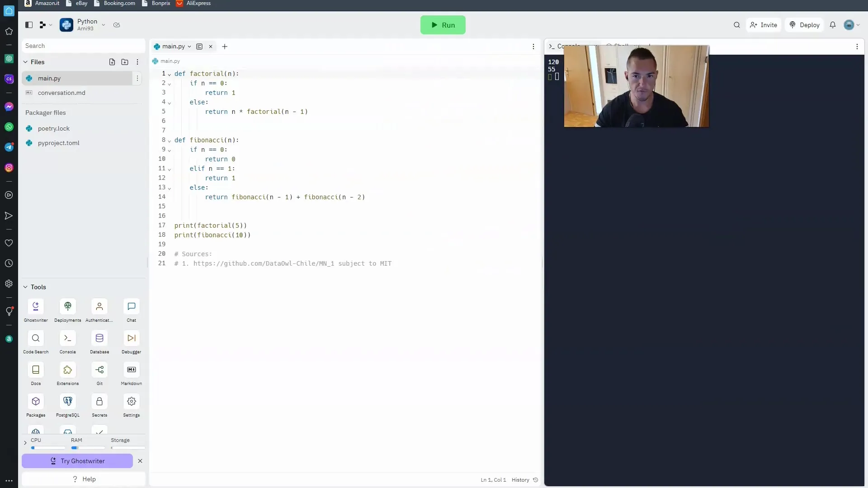Image resolution: width=868 pixels, height=488 pixels.
Task: Click the Run button
Action: pyautogui.click(x=442, y=25)
